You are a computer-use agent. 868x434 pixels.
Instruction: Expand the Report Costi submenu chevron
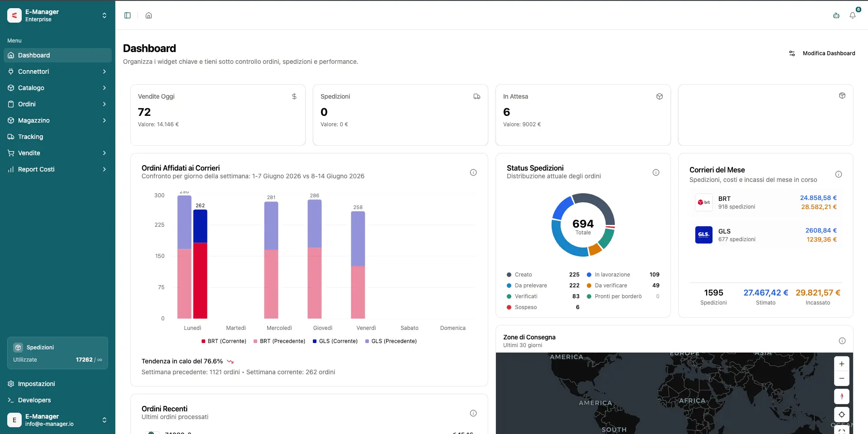[x=104, y=169]
